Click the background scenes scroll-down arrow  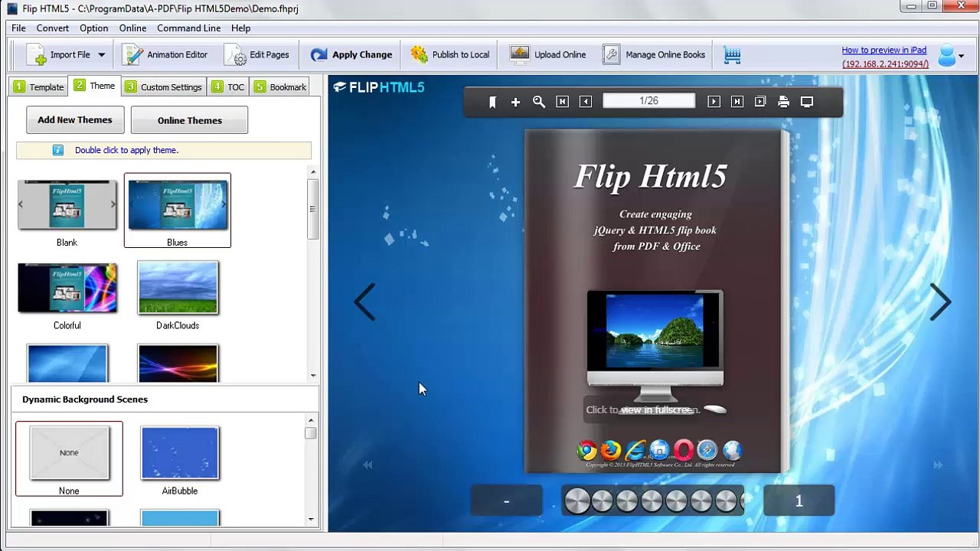click(x=311, y=520)
